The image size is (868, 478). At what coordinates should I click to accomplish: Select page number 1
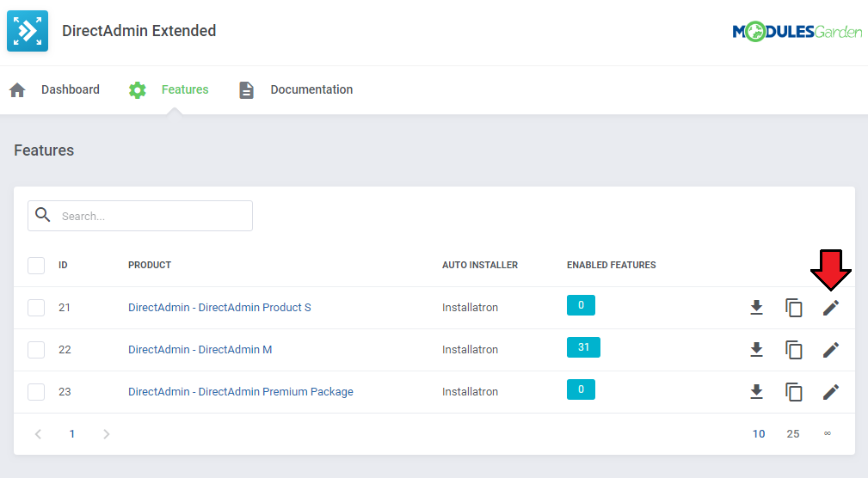pyautogui.click(x=72, y=434)
